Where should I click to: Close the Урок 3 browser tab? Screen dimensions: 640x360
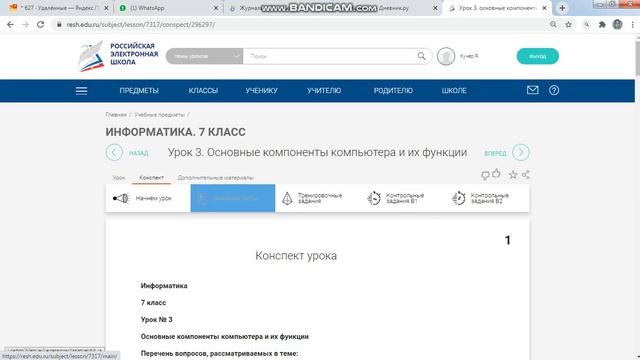(x=544, y=8)
